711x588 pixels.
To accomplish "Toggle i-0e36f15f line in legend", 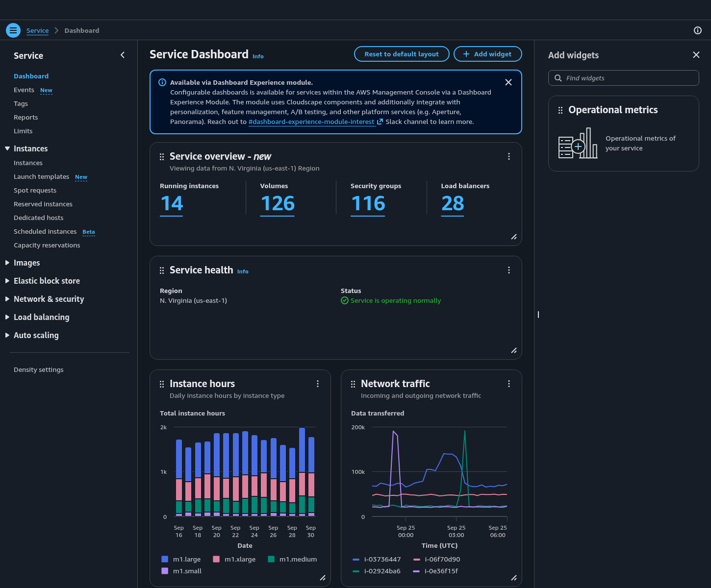I will (435, 571).
